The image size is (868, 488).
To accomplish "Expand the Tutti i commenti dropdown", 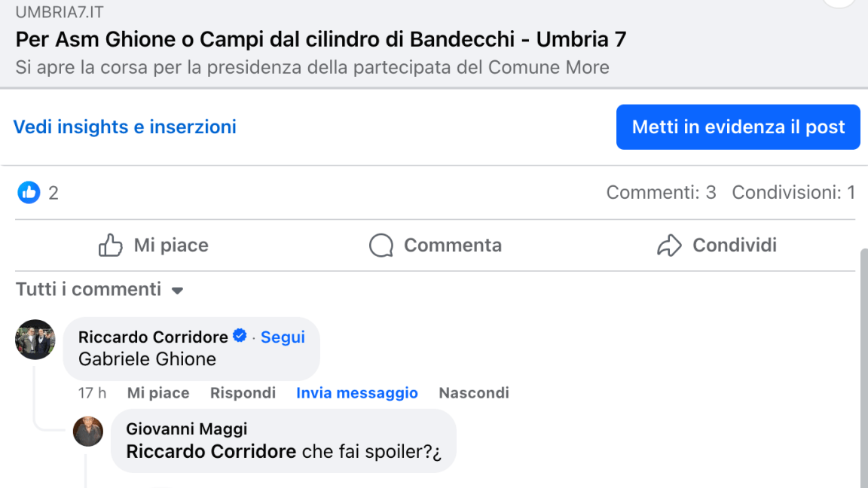I will tap(177, 290).
